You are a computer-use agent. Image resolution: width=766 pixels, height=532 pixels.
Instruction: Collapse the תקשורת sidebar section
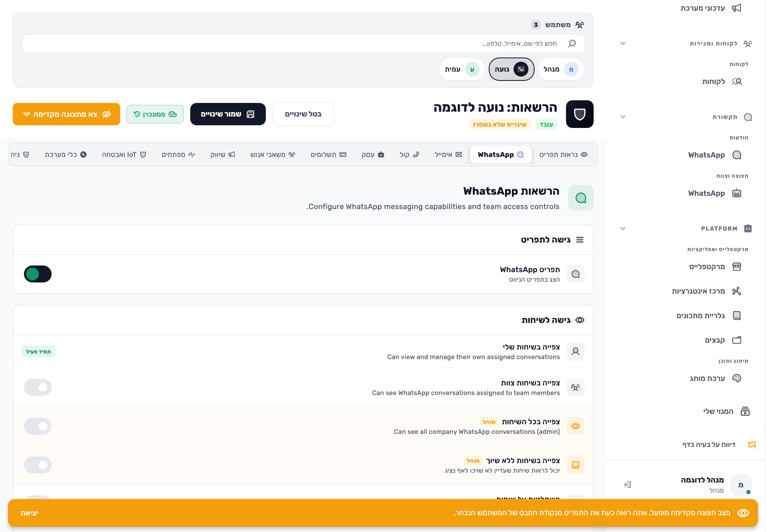coord(623,117)
